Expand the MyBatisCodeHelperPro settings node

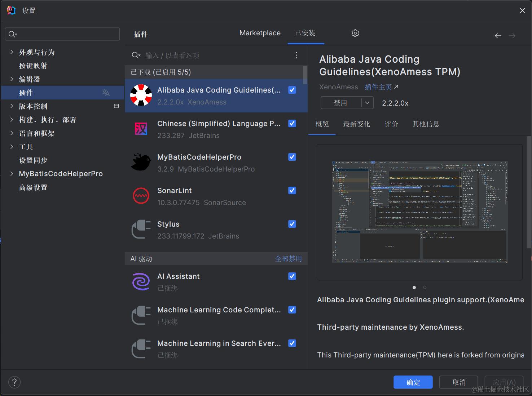[12, 173]
